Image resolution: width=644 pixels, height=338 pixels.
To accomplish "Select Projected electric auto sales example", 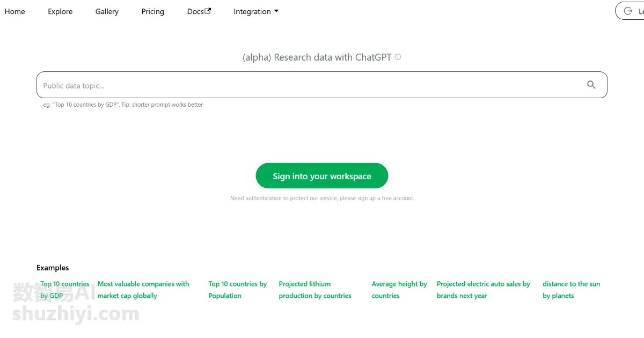I will click(484, 290).
